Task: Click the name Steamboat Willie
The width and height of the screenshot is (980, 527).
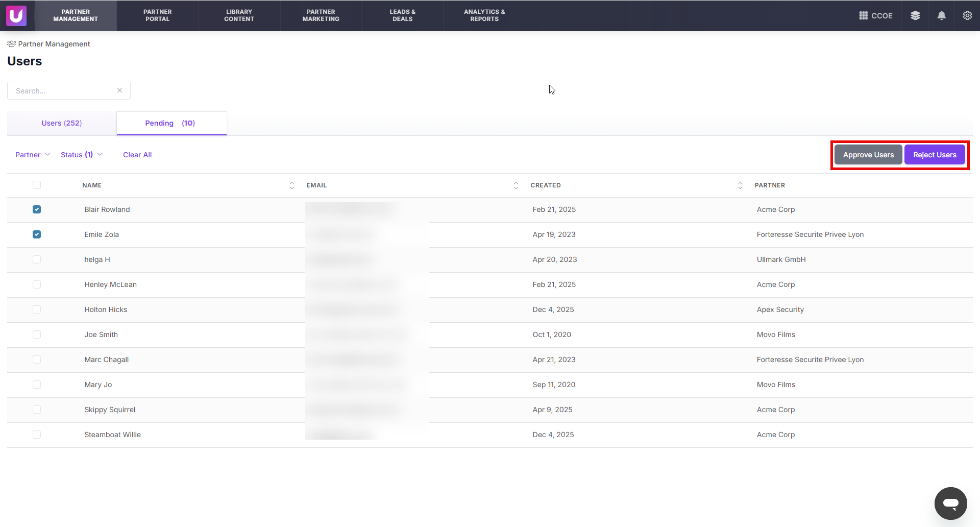Action: tap(112, 435)
